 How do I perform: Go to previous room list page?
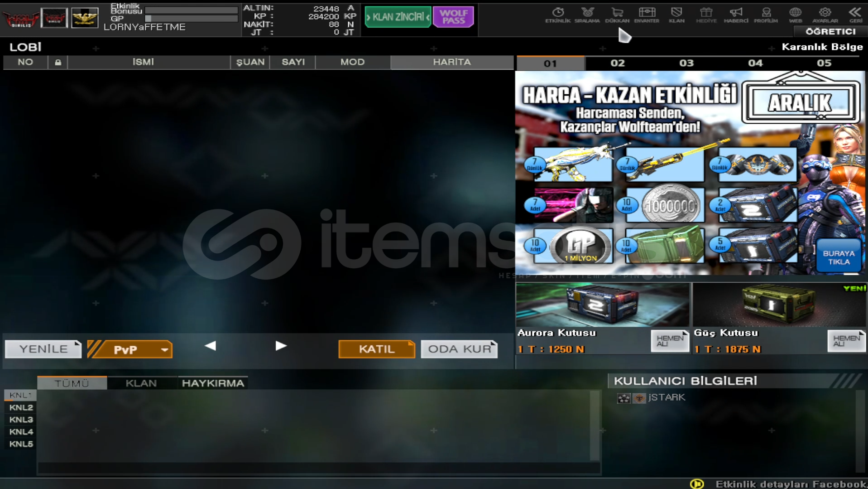[x=210, y=346]
